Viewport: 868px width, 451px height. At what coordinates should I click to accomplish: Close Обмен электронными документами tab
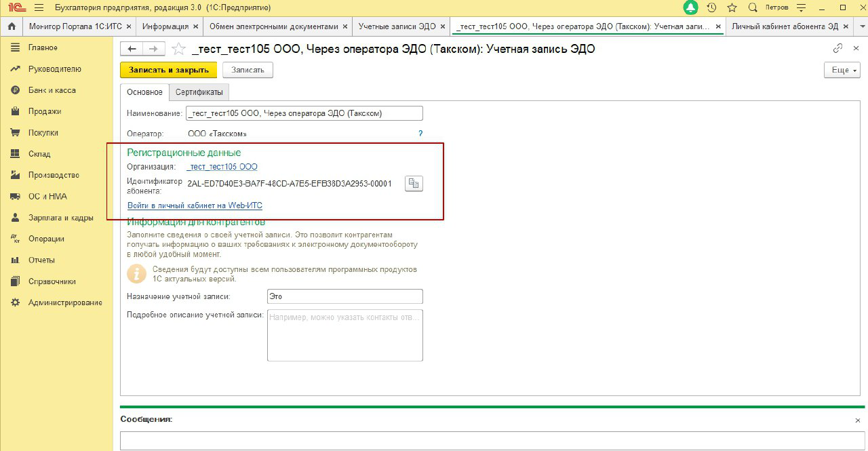click(345, 26)
